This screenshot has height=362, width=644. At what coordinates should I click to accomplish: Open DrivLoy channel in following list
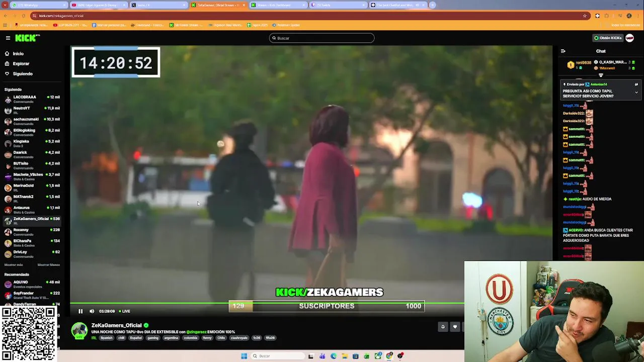coord(32,253)
